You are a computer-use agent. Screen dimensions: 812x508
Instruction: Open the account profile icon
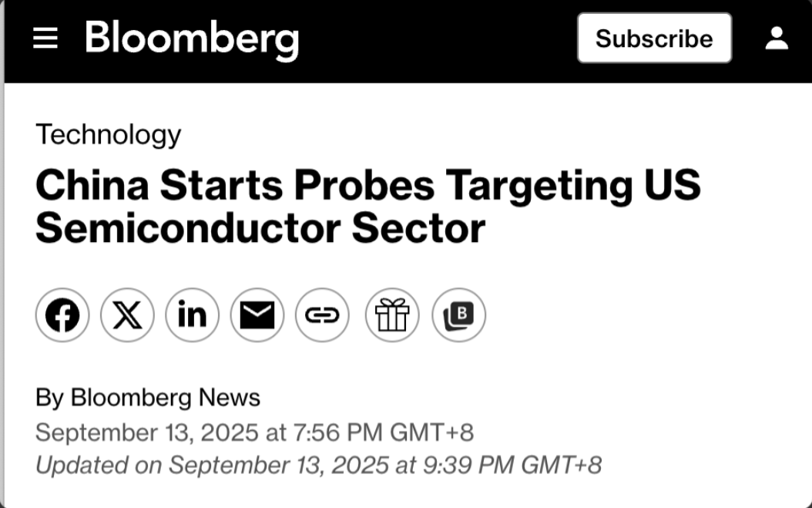[777, 39]
